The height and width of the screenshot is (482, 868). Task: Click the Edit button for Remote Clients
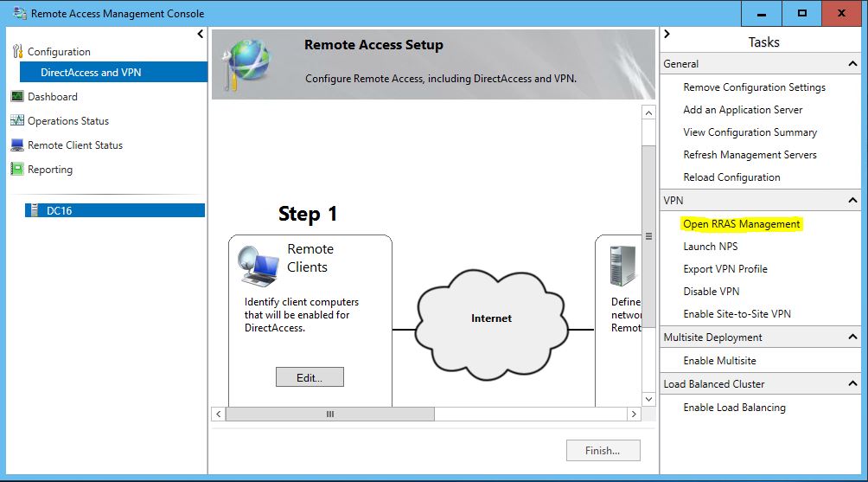(310, 377)
